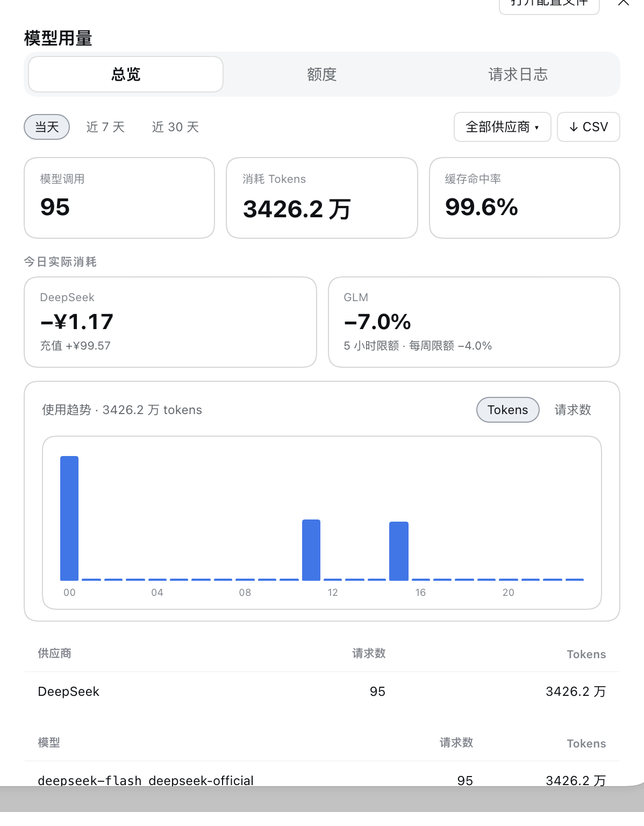Viewport: 644px width, 826px height.
Task: Select the 当天 time range
Action: [x=47, y=127]
